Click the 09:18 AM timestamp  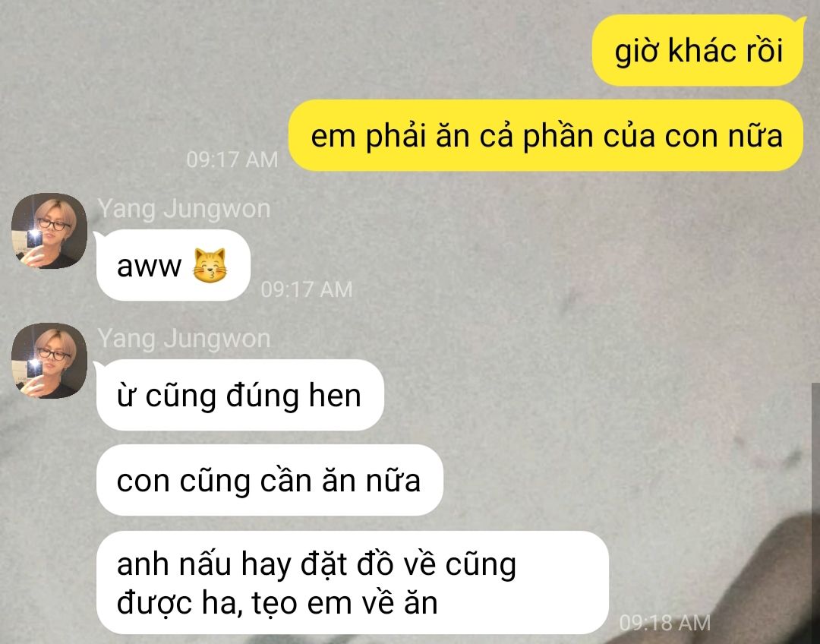[664, 623]
